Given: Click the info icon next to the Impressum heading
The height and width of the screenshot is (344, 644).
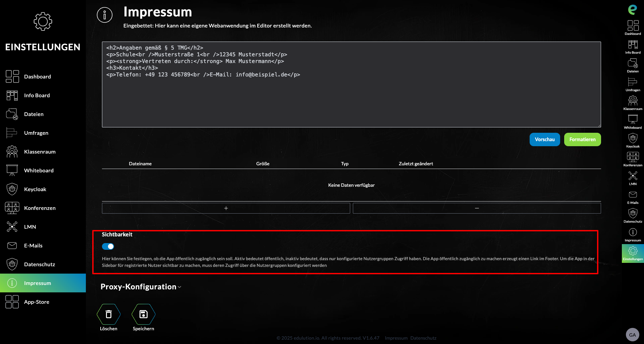Looking at the screenshot, I should (x=104, y=15).
